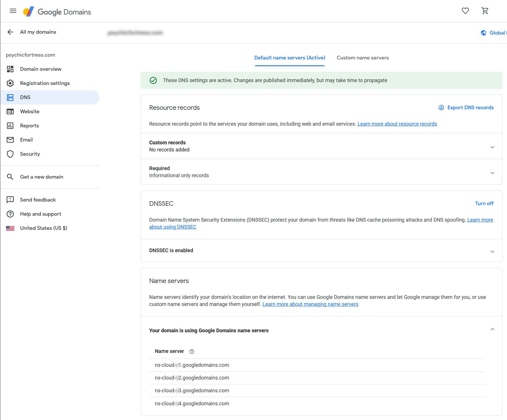Click name server ending 2.googledomains.com

tap(192, 378)
